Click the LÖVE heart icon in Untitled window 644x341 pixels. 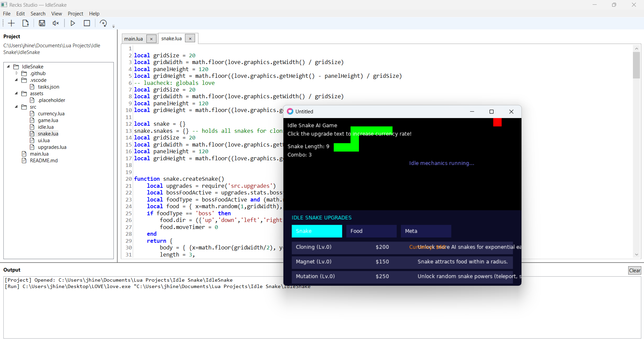[x=290, y=111]
